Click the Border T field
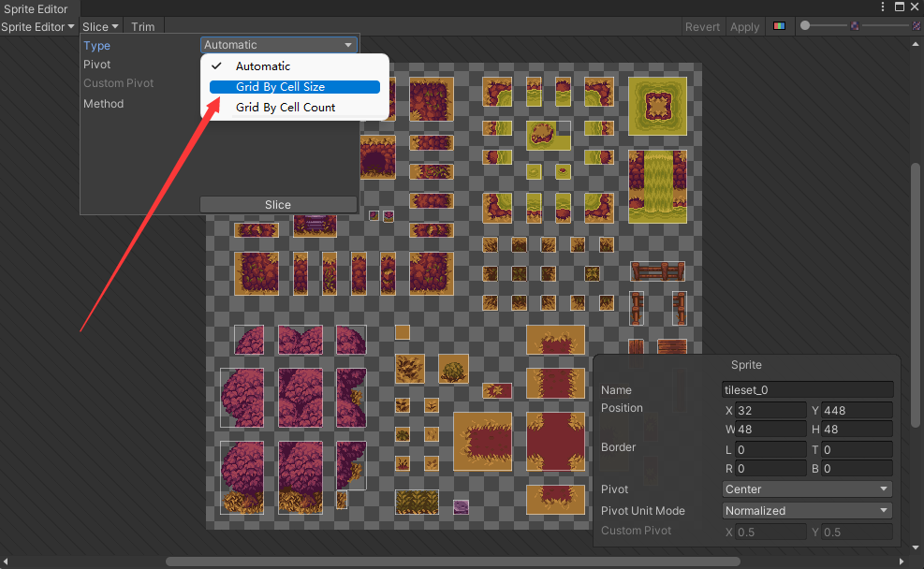This screenshot has width=924, height=569. [x=857, y=449]
